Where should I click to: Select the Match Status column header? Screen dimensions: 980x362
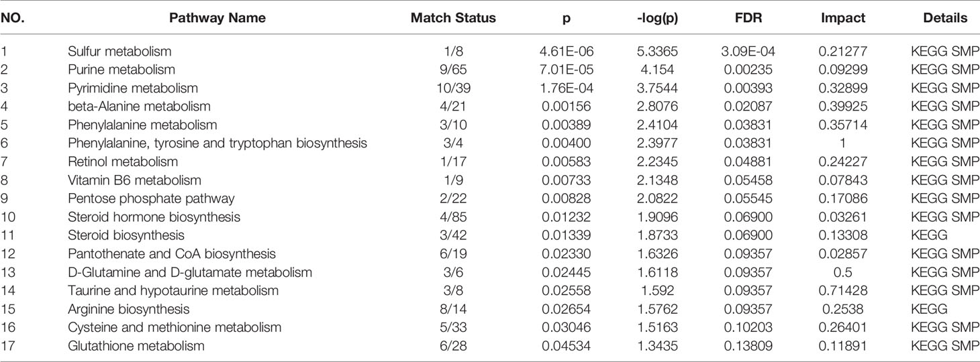tap(453, 19)
